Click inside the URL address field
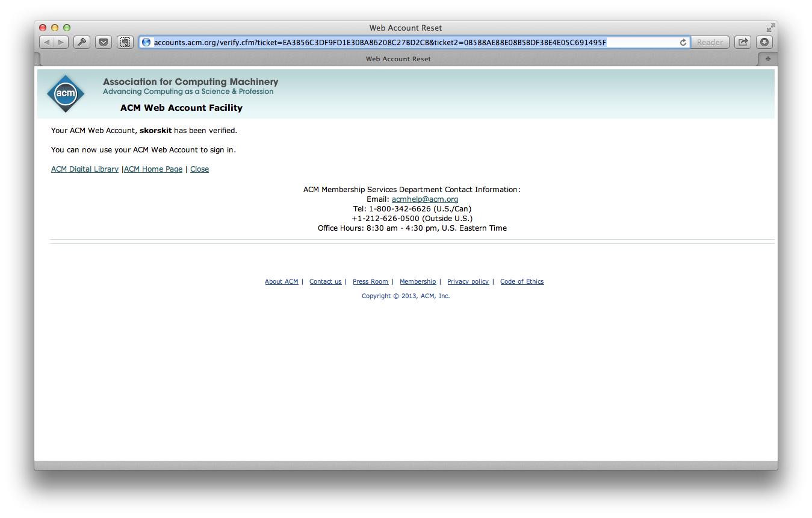The image size is (812, 518). point(415,42)
